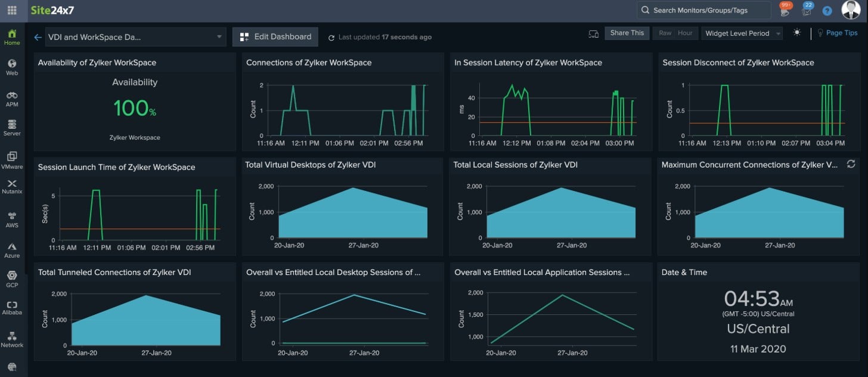Open the VDI and WorkSpace dashboard dropdown
The width and height of the screenshot is (868, 377).
tap(135, 37)
